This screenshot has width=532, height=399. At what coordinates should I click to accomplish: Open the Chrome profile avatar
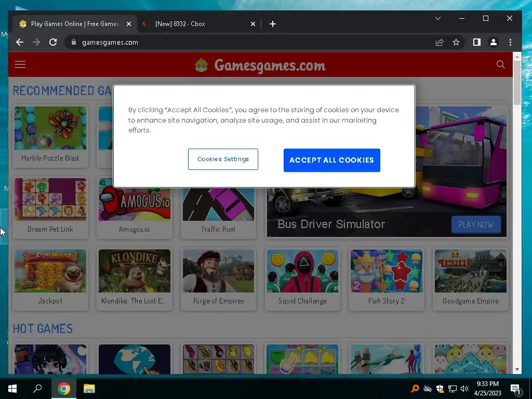494,42
